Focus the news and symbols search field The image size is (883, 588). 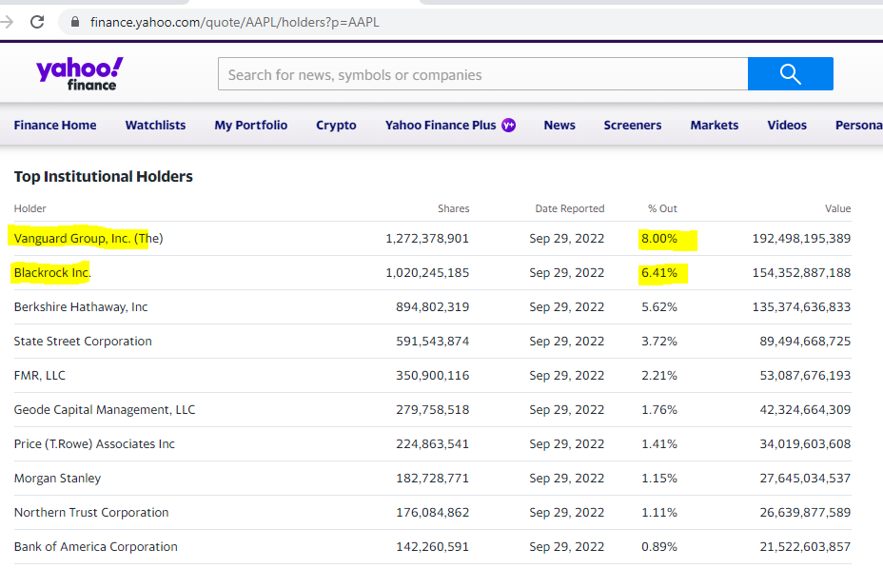pyautogui.click(x=482, y=74)
